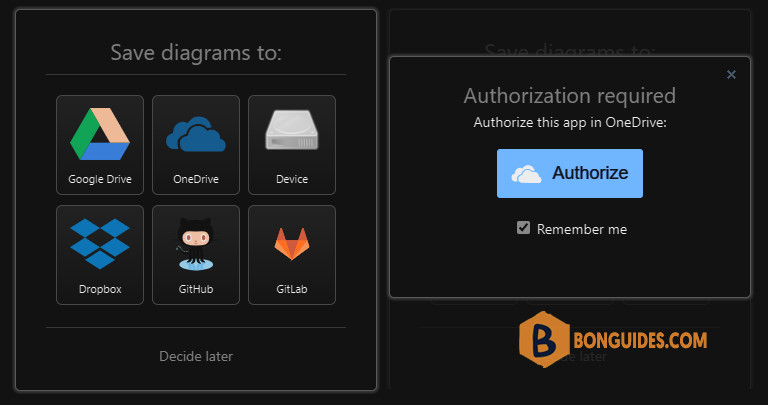The height and width of the screenshot is (405, 768).
Task: Click the Authorize button for OneDrive
Action: click(x=570, y=173)
